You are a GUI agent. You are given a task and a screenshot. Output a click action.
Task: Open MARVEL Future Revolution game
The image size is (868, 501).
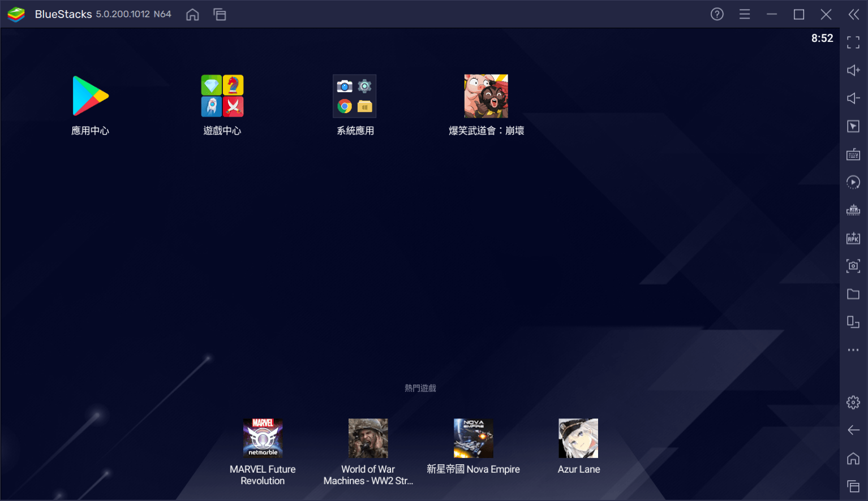pyautogui.click(x=263, y=438)
